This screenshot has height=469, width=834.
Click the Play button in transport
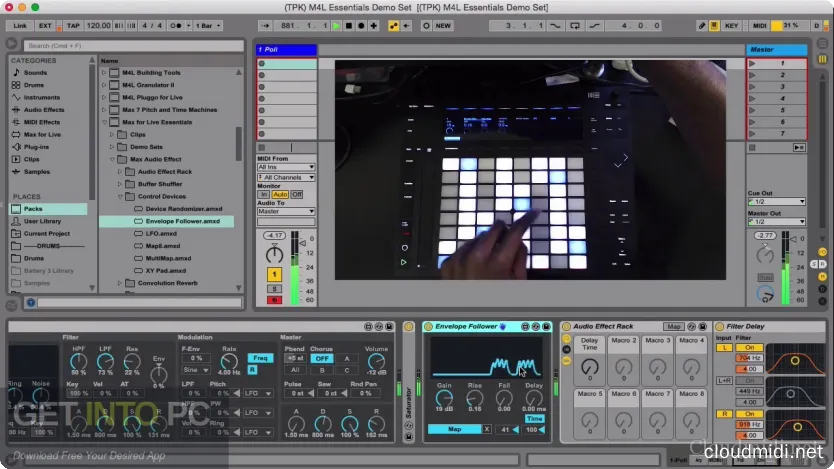(x=334, y=25)
